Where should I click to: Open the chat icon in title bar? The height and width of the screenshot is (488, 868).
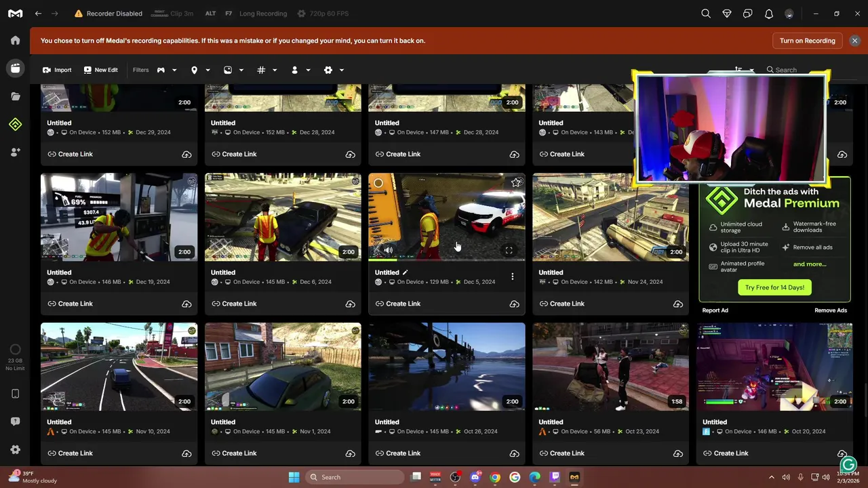748,14
